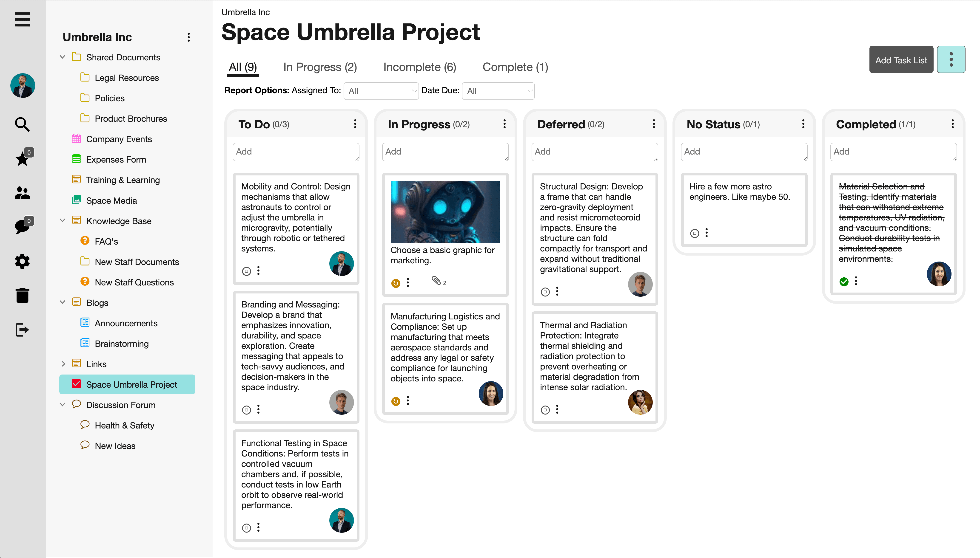Click Add Task List button
Screen dimensions: 980x558
point(900,60)
